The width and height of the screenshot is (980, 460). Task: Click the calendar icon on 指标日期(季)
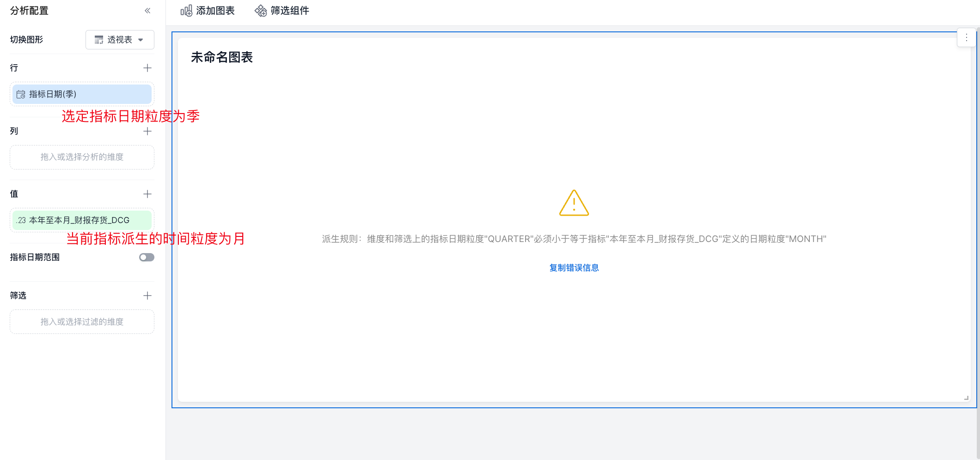coord(21,94)
